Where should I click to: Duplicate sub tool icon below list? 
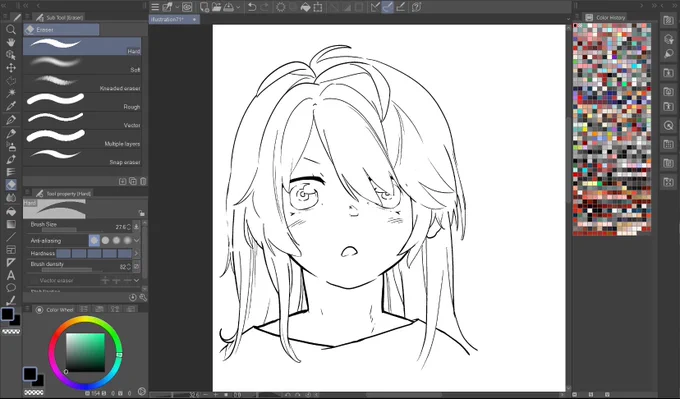(133, 181)
